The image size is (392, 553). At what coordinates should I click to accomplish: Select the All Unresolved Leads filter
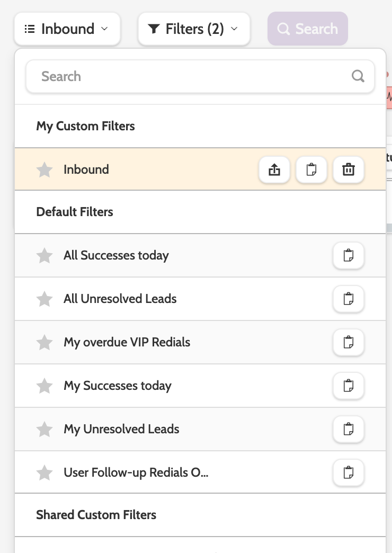click(x=120, y=299)
